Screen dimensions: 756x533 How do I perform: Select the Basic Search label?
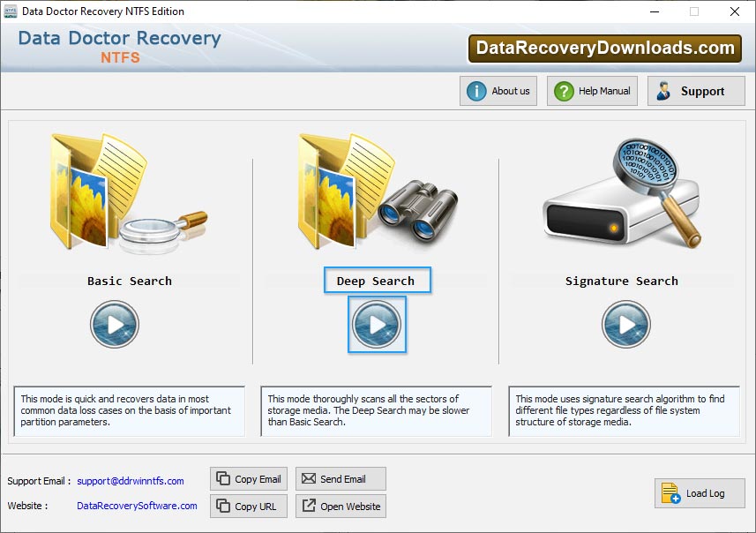point(129,282)
